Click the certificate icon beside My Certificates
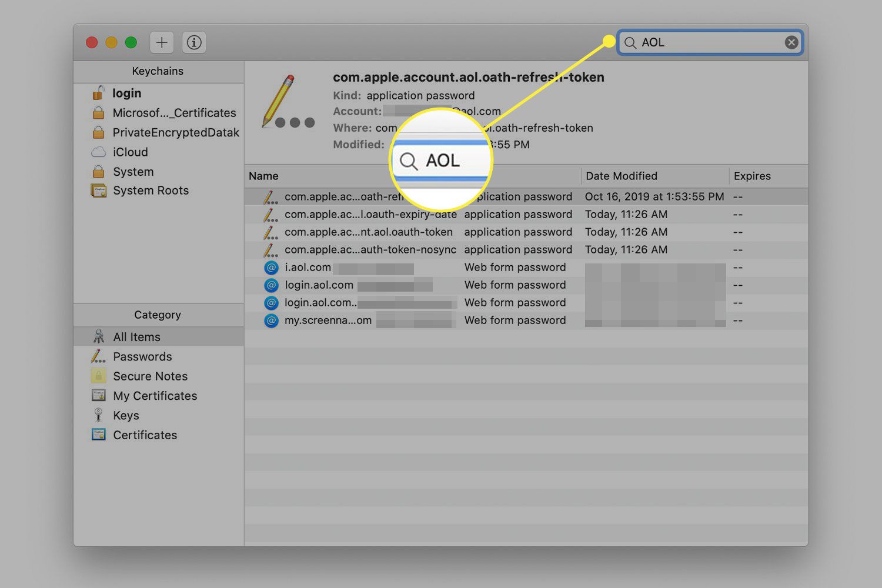Image resolution: width=882 pixels, height=588 pixels. click(x=98, y=395)
